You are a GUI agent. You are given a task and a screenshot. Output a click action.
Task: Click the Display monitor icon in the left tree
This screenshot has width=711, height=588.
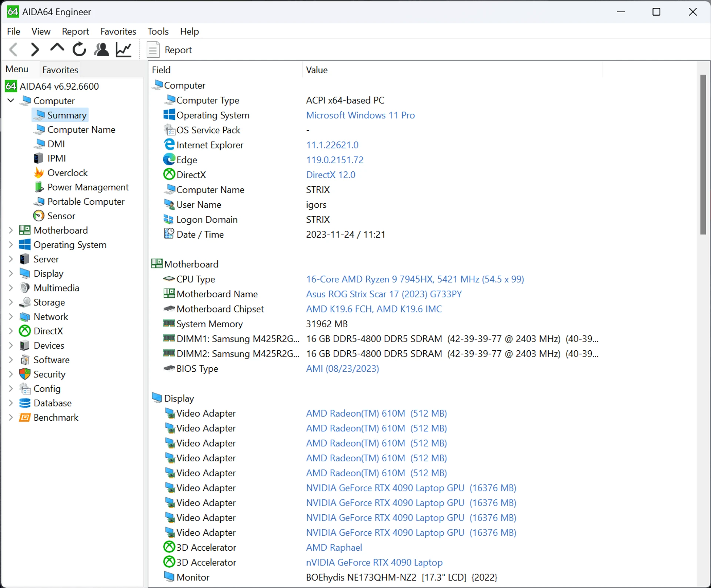coord(25,273)
